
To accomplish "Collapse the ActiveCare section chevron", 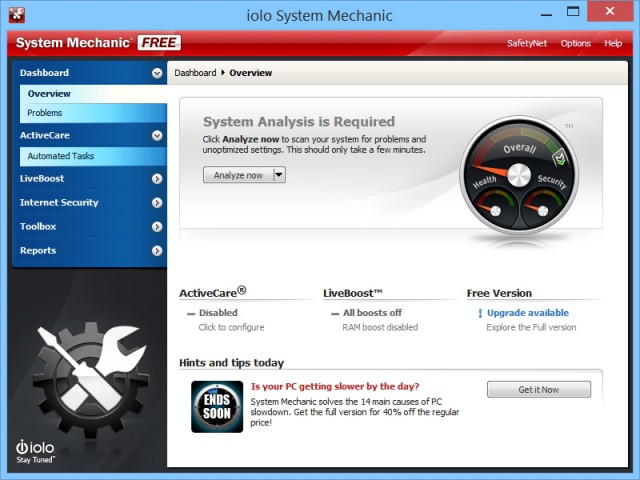I will (x=157, y=136).
